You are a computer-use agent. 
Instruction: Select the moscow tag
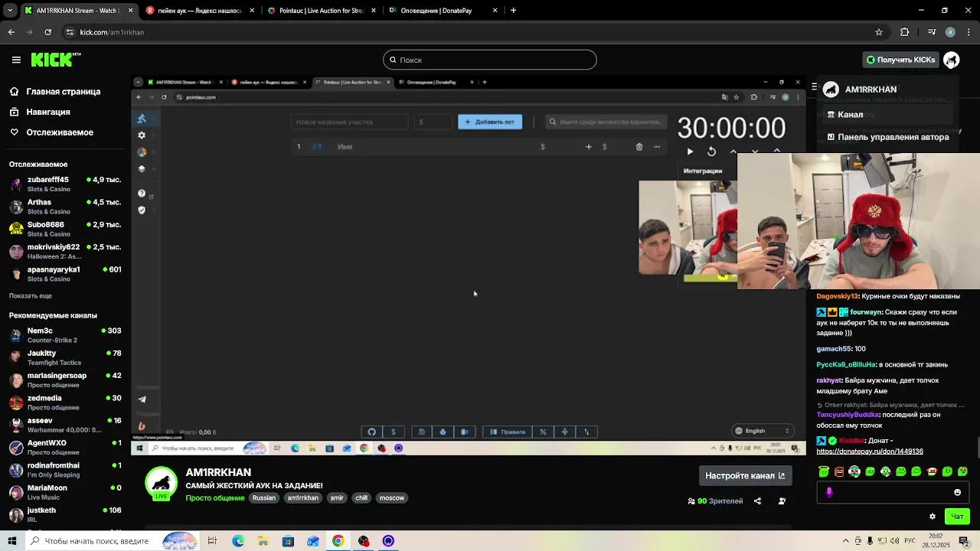pyautogui.click(x=392, y=498)
